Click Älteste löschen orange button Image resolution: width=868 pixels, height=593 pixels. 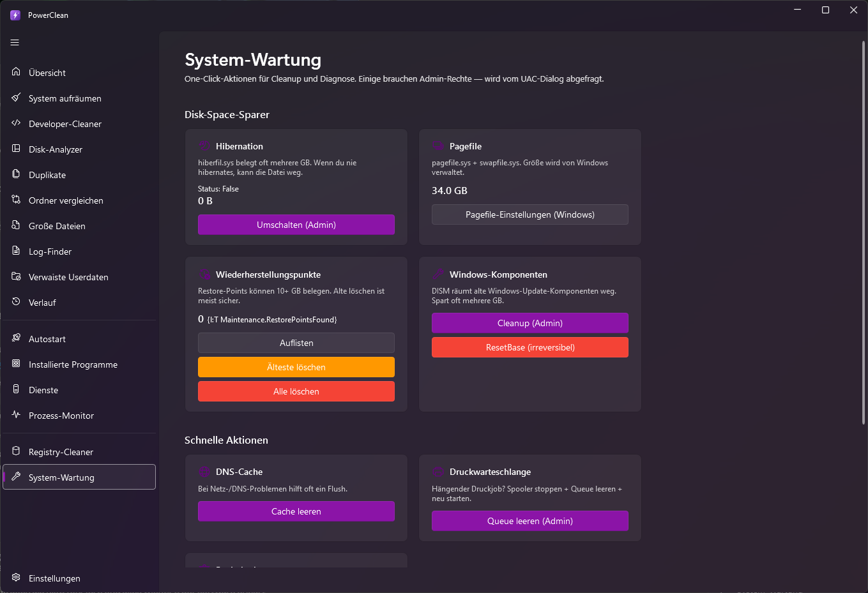pyautogui.click(x=296, y=367)
